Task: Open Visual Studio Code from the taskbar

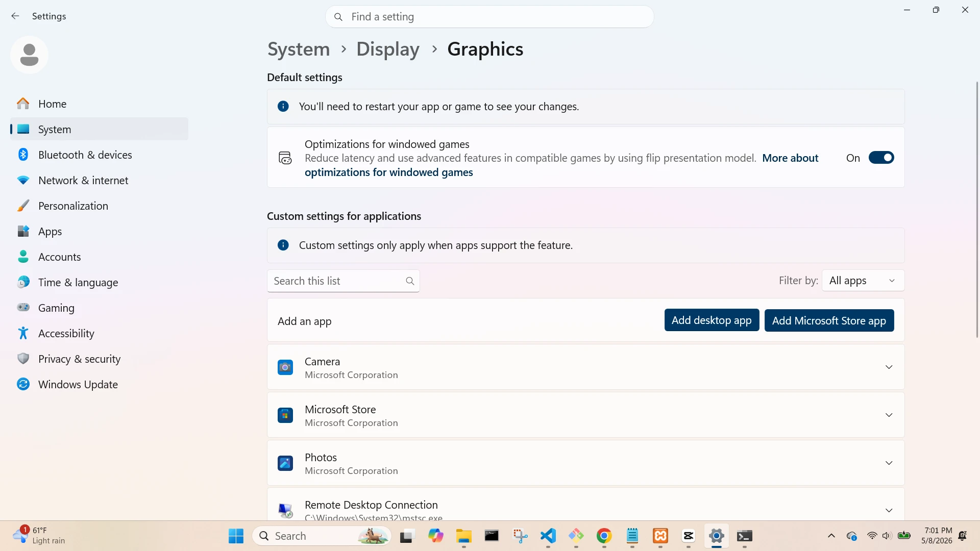Action: (x=548, y=536)
